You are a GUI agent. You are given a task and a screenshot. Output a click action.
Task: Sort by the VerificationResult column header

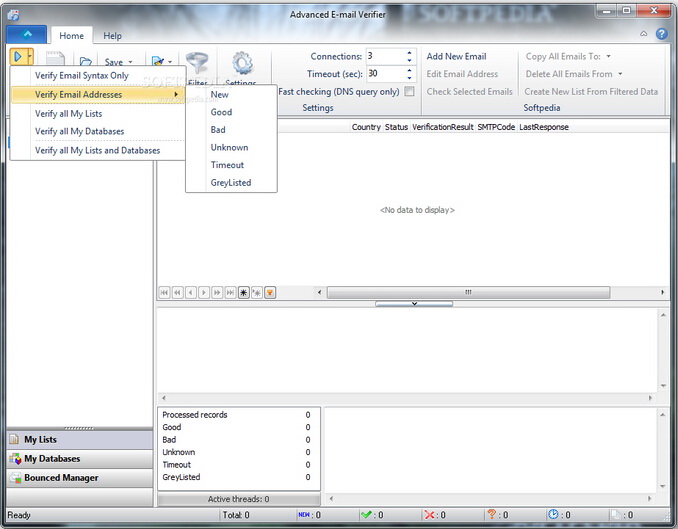pyautogui.click(x=443, y=127)
